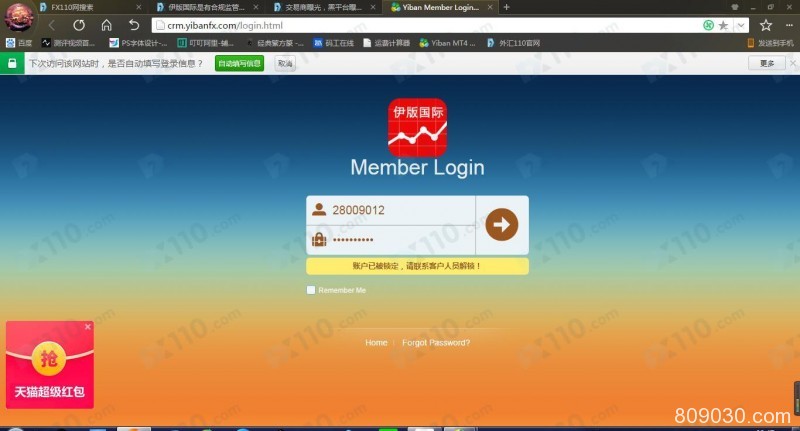The height and width of the screenshot is (431, 800).
Task: Bookmark page with gray star in address bar
Action: (x=723, y=25)
